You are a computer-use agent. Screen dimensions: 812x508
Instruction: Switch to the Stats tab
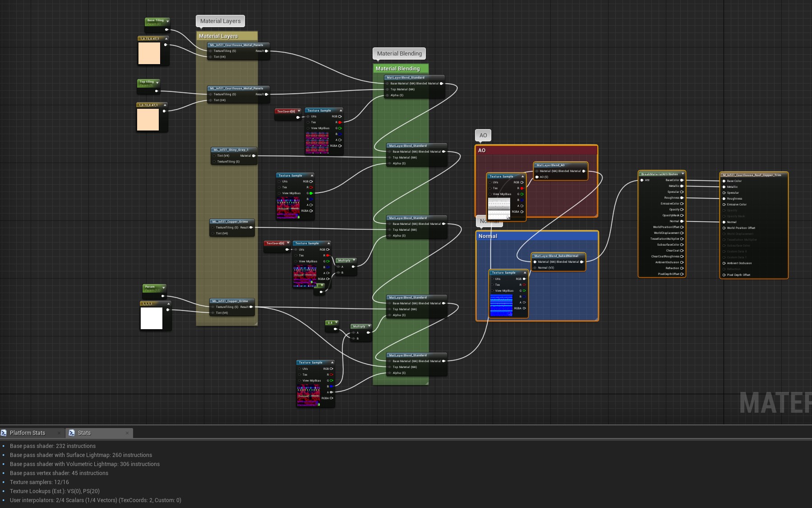tap(84, 433)
